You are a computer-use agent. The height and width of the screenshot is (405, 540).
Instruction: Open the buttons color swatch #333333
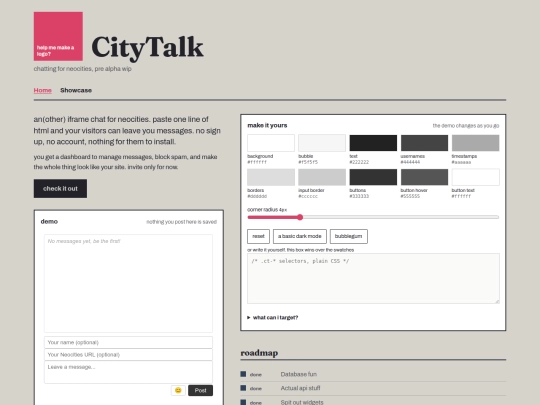tap(373, 177)
